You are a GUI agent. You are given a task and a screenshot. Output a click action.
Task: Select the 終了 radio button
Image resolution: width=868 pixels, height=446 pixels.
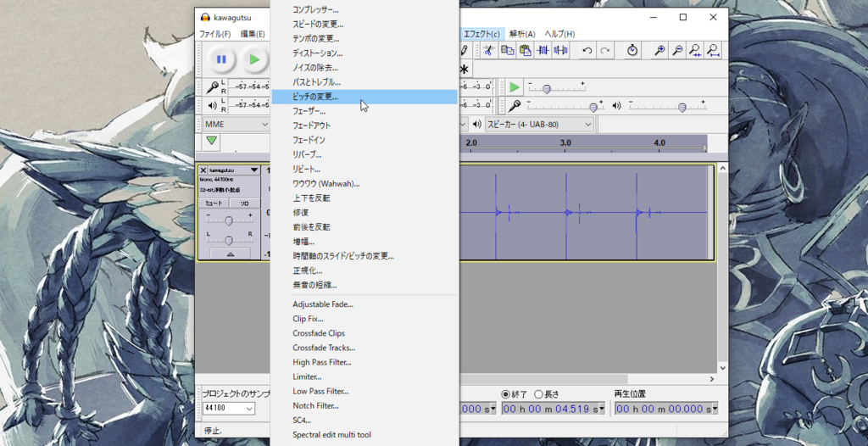[x=505, y=394]
